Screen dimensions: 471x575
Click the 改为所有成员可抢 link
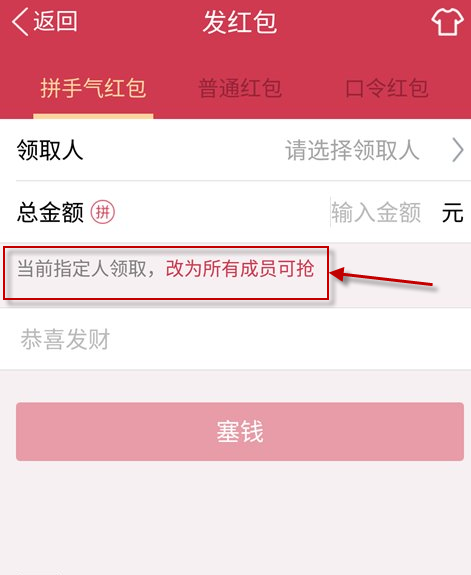[x=240, y=269]
